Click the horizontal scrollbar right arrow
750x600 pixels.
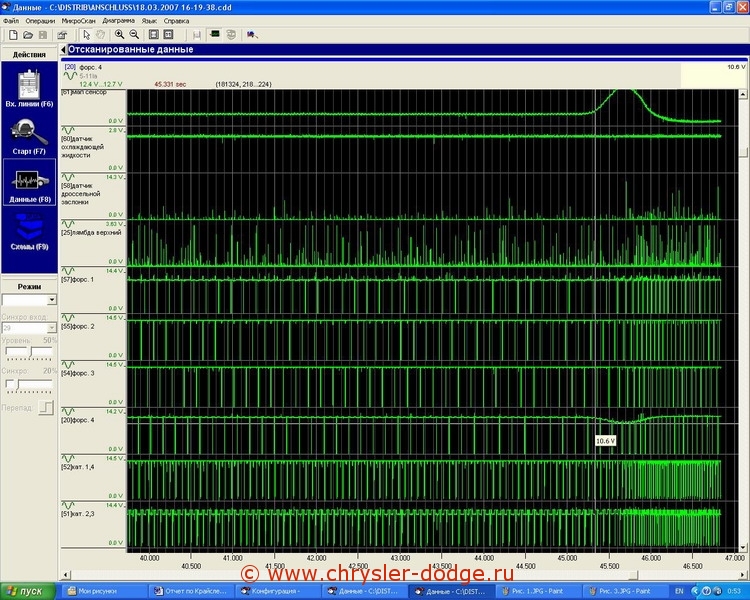(x=743, y=575)
